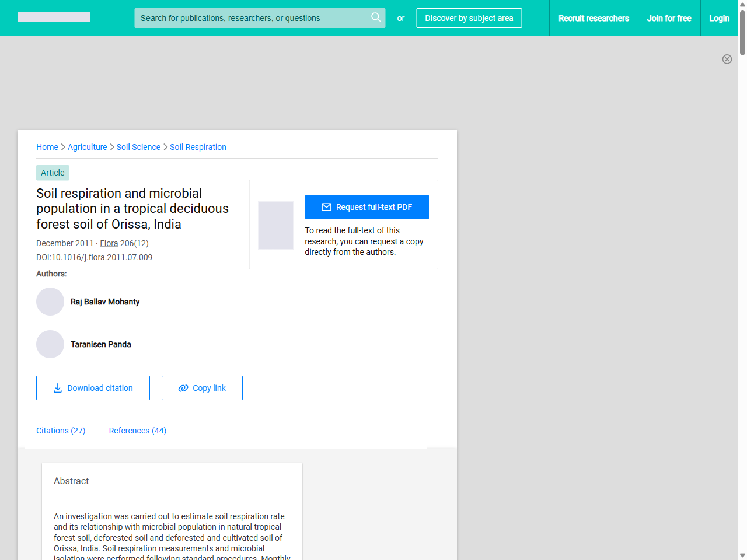Open Agriculture breadcrumb link
Image resolution: width=747 pixels, height=560 pixels.
click(88, 147)
